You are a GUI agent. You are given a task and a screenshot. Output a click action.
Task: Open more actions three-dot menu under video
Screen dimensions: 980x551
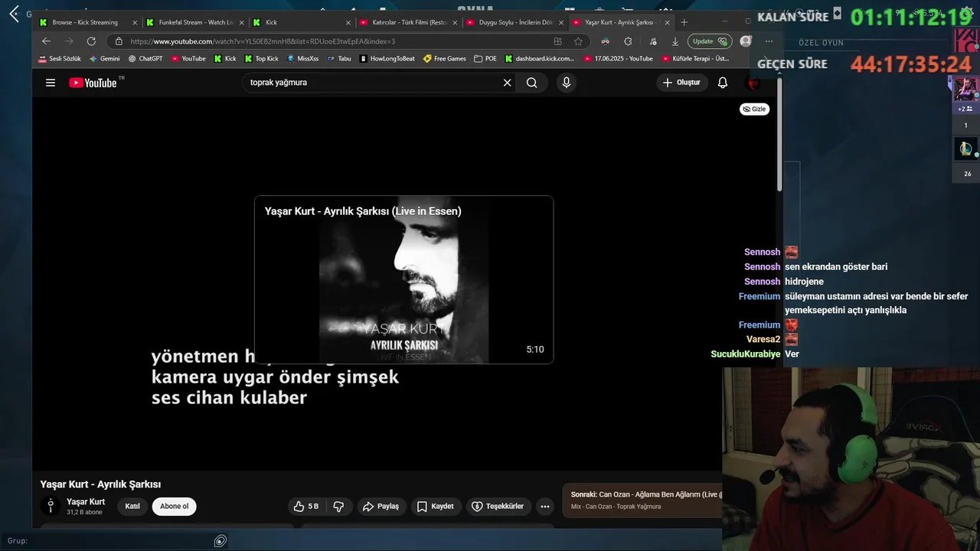544,507
